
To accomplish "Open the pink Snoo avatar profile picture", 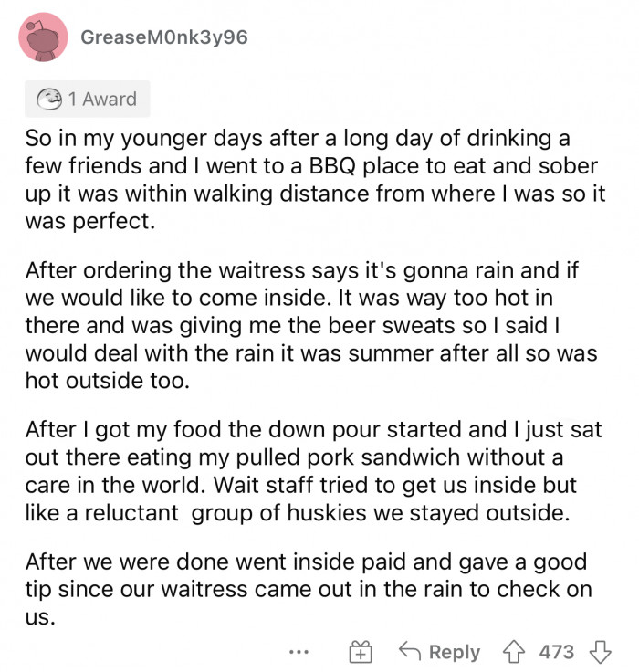I will (x=43, y=37).
